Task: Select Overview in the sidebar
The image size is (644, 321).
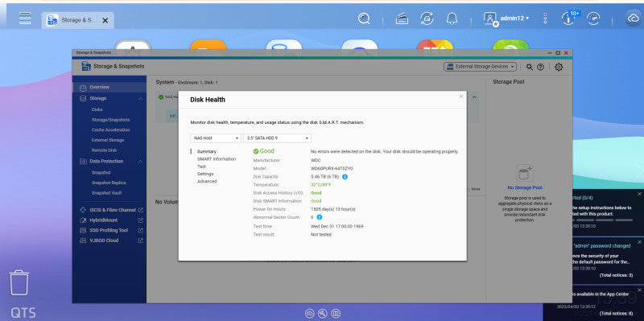Action: 109,87
